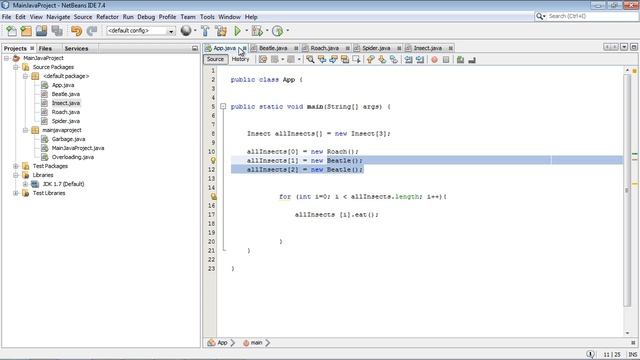Viewport: 640px width, 360px height.
Task: Click Find Next Occurrence icon
Action: (333, 60)
